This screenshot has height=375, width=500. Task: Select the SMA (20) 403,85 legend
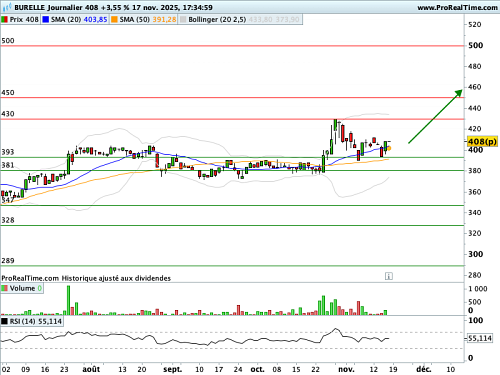79,20
